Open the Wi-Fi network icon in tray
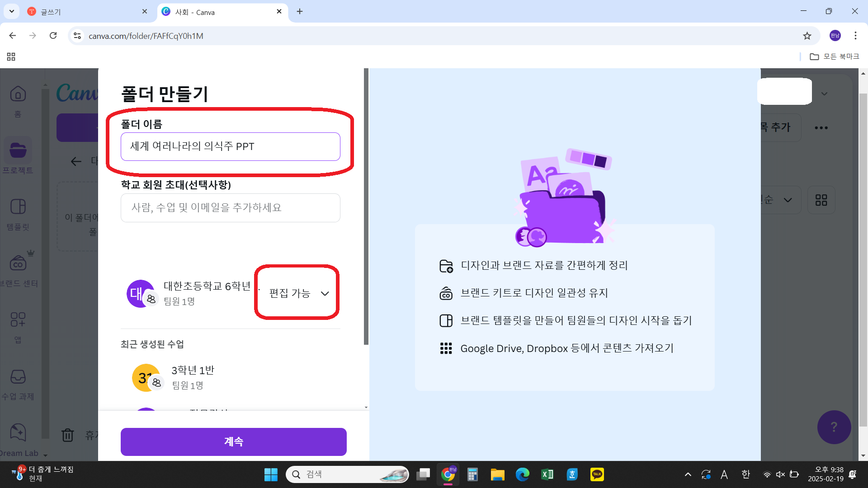Viewport: 868px width, 488px height. (x=767, y=474)
